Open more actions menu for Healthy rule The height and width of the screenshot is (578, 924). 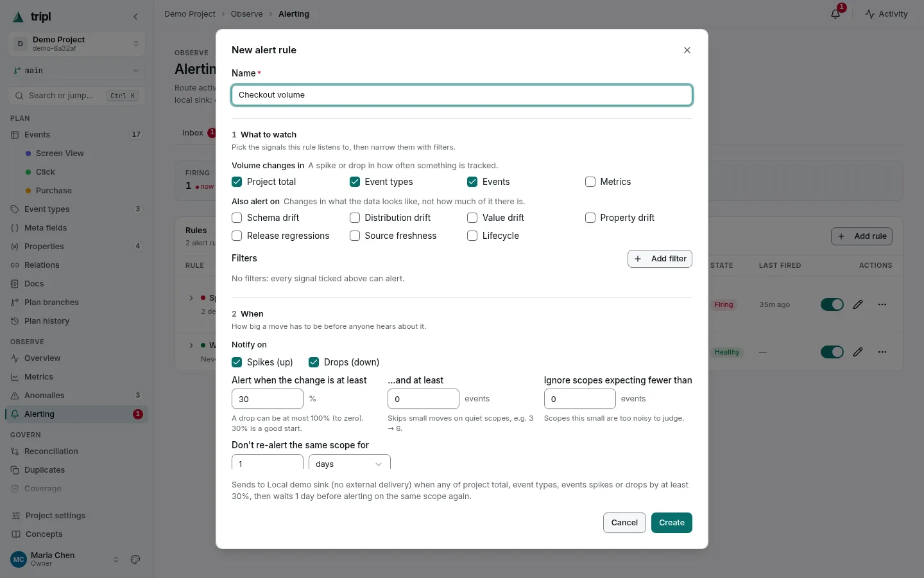pos(882,352)
